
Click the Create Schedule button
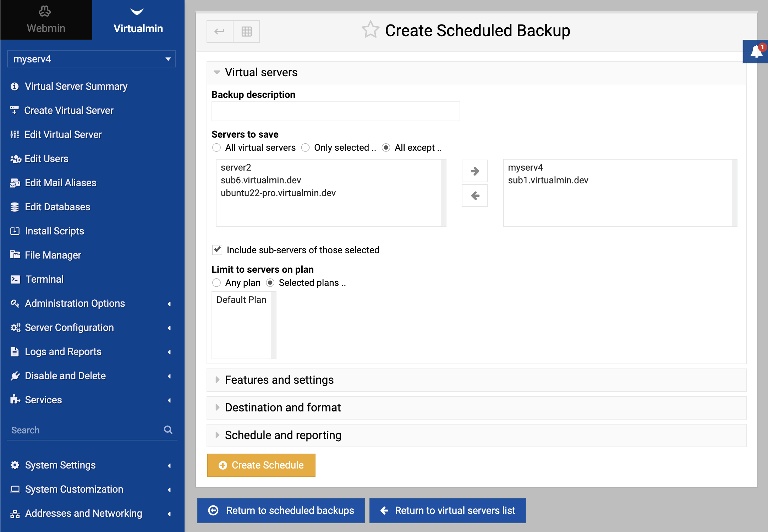click(x=261, y=465)
